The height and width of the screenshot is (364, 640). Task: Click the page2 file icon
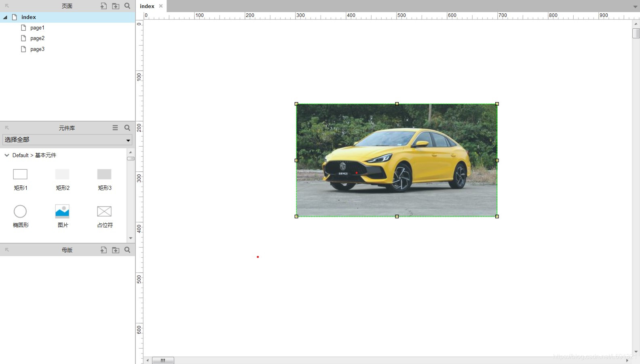coord(23,38)
